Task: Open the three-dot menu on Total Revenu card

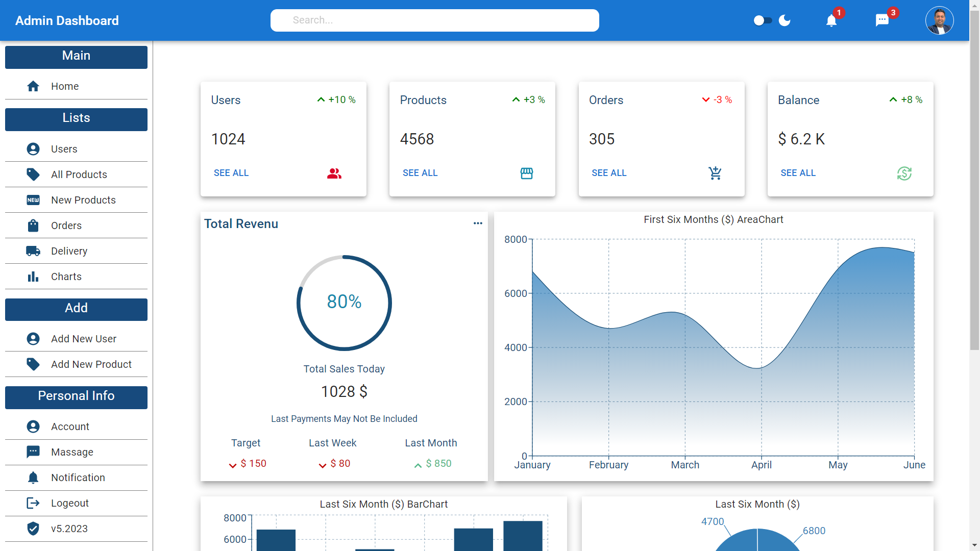Action: point(478,223)
